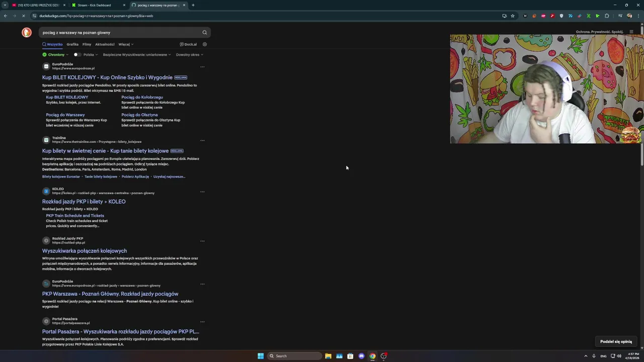Click the magnifier icon in the search box
This screenshot has width=644, height=362.
click(x=204, y=32)
